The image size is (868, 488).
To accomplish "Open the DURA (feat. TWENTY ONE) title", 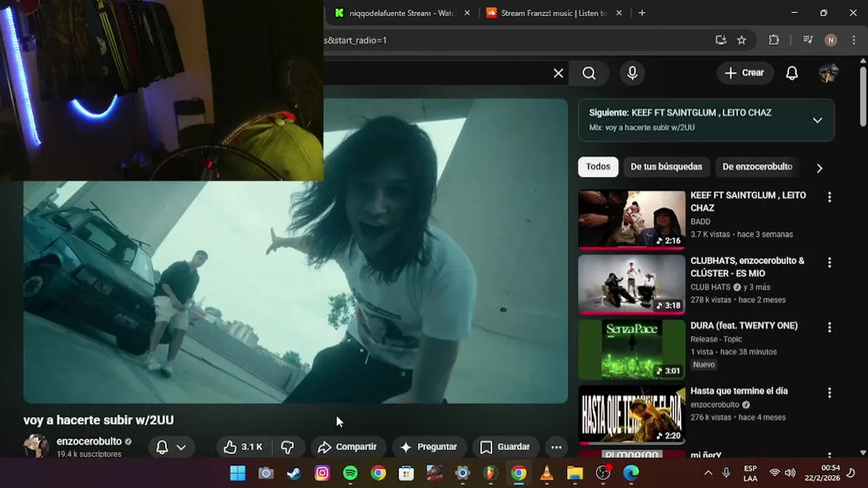I will [744, 325].
